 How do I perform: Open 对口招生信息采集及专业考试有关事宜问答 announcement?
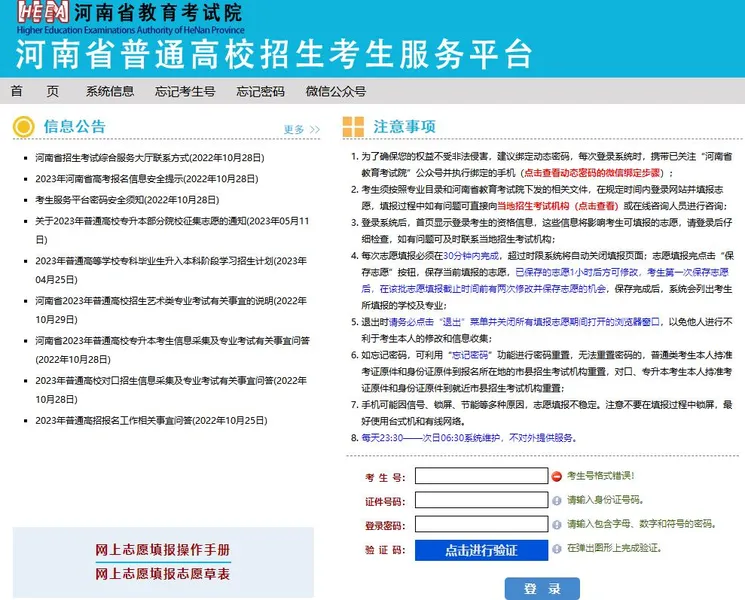pos(171,390)
